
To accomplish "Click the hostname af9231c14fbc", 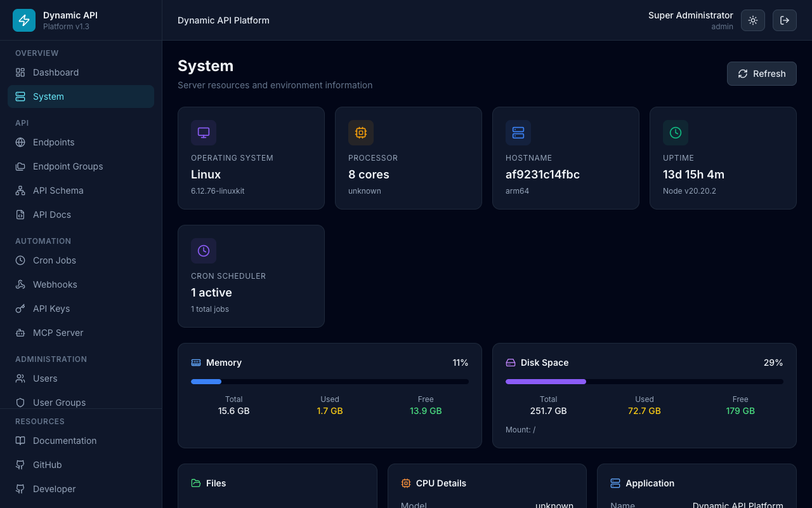I will 542,175.
